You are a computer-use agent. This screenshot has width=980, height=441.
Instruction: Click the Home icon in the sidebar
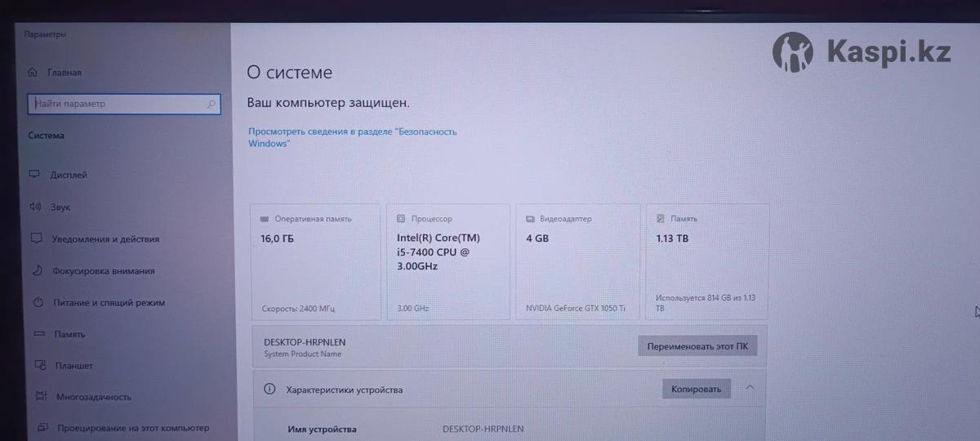(x=33, y=72)
